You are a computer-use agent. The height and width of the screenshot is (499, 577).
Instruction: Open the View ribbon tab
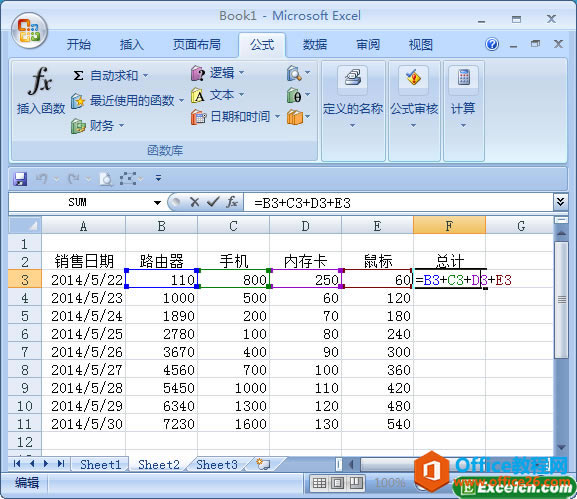click(421, 45)
